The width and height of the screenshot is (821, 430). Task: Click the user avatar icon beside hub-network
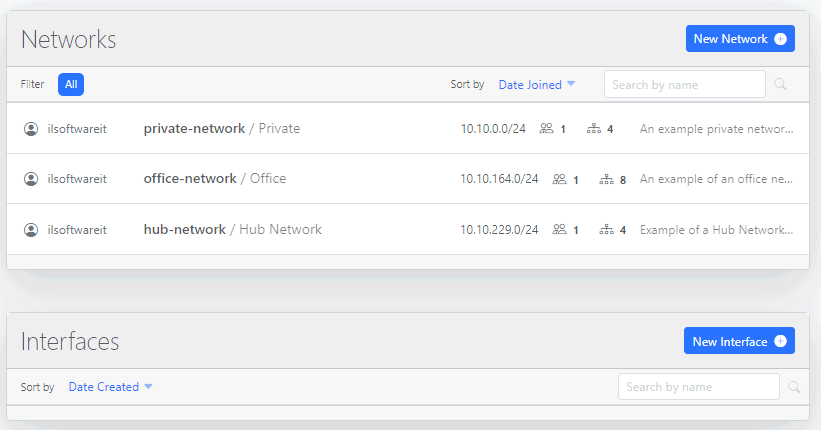31,230
